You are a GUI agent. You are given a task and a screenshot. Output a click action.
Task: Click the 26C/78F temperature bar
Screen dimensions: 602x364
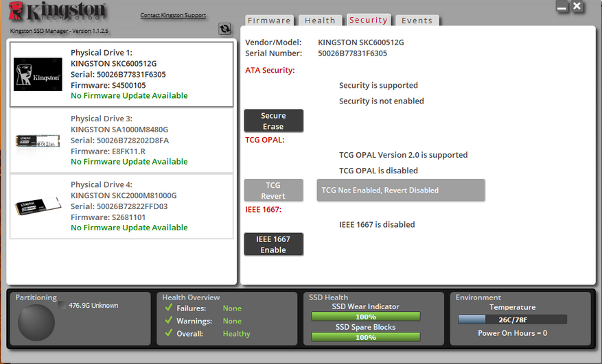click(513, 319)
